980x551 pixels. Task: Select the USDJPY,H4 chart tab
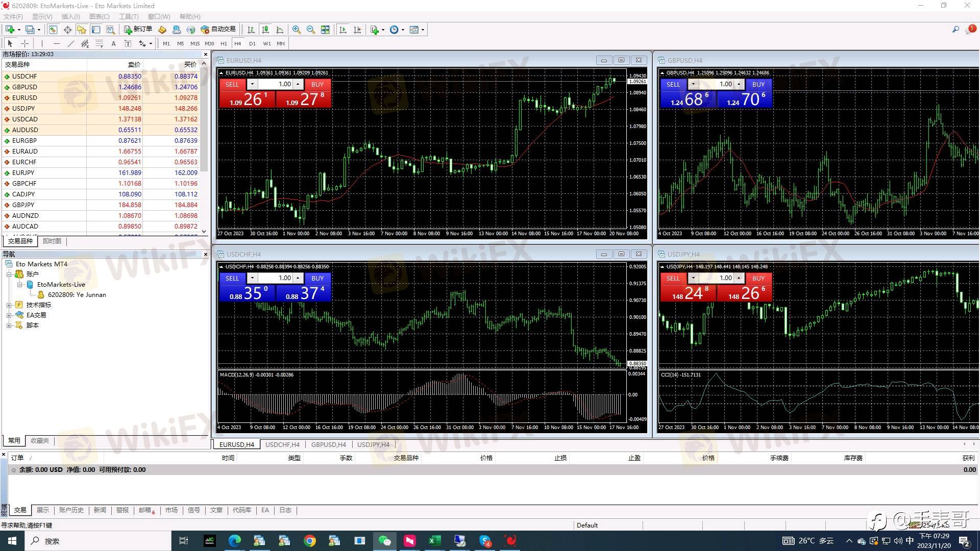[373, 444]
